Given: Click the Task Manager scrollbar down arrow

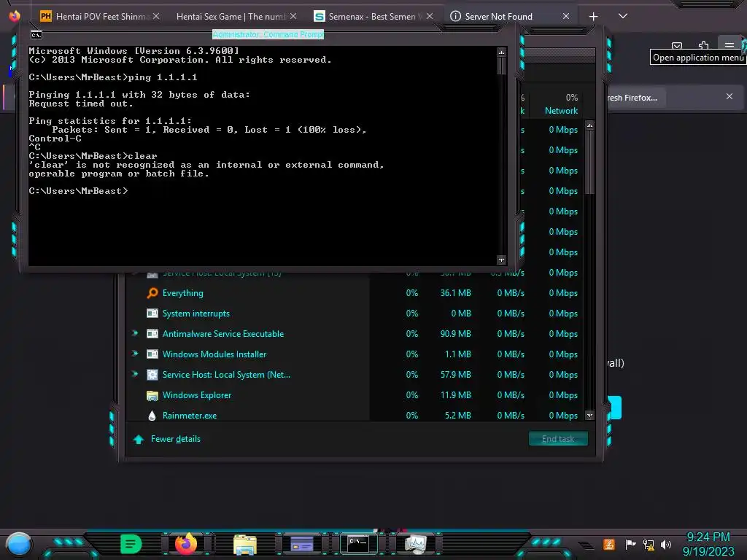Looking at the screenshot, I should tap(589, 415).
